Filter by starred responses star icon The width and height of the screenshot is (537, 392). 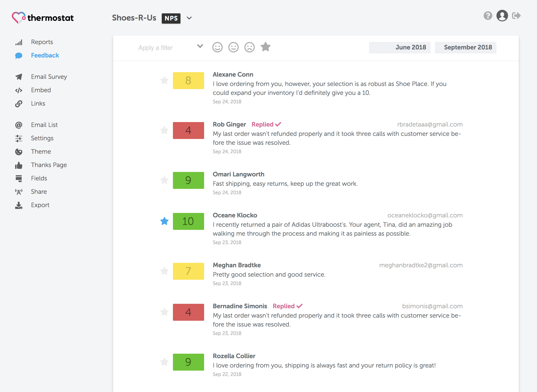(x=265, y=47)
